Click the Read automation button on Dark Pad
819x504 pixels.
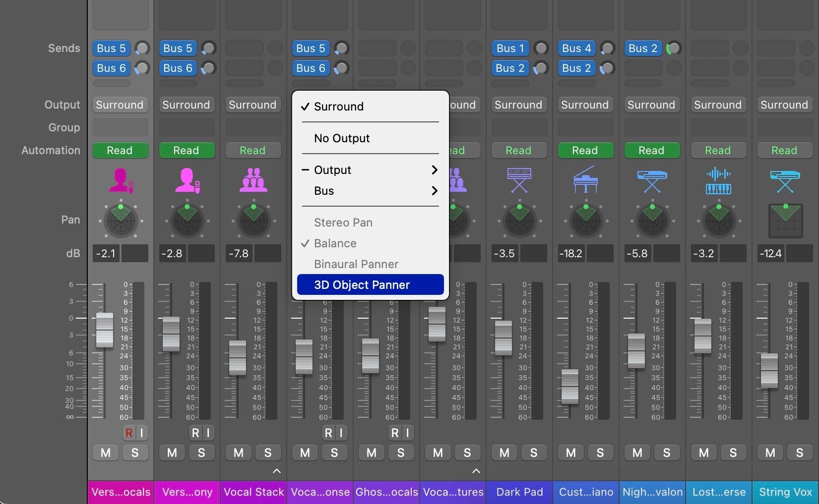click(x=519, y=150)
